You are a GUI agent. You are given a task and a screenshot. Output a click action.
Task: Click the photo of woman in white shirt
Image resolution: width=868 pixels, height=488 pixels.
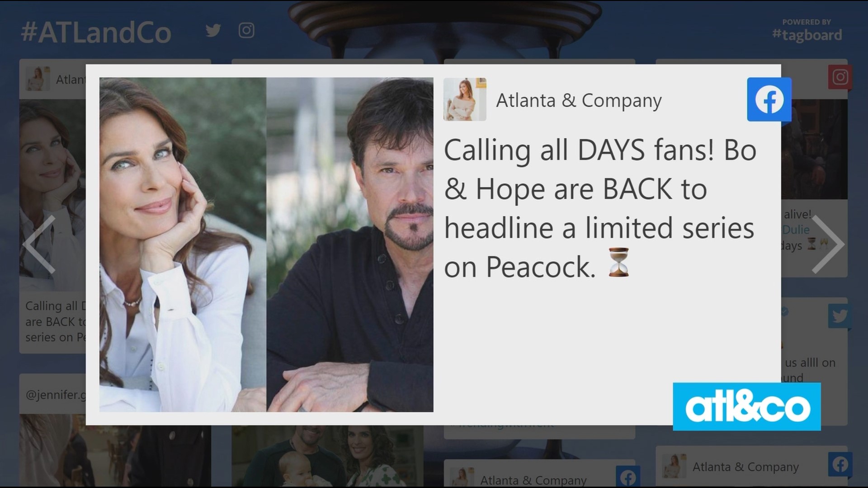pos(183,244)
